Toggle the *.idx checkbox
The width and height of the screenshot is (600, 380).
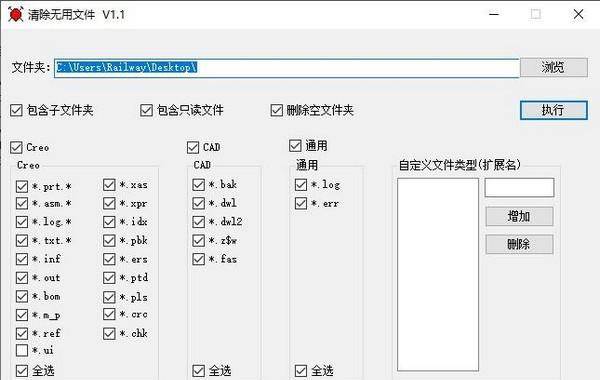pos(109,222)
